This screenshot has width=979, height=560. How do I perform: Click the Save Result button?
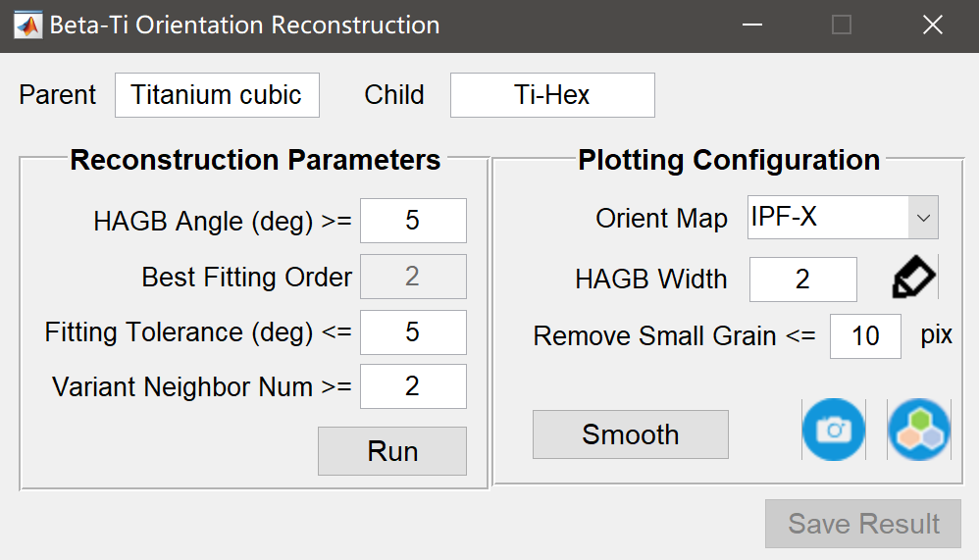[x=863, y=524]
